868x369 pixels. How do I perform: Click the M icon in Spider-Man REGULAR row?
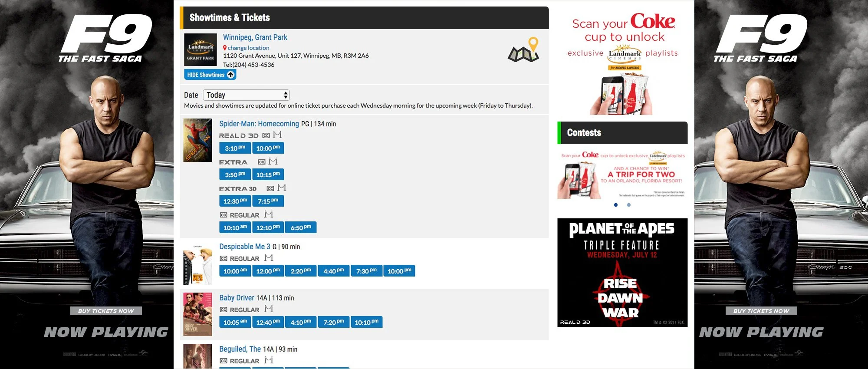point(269,214)
